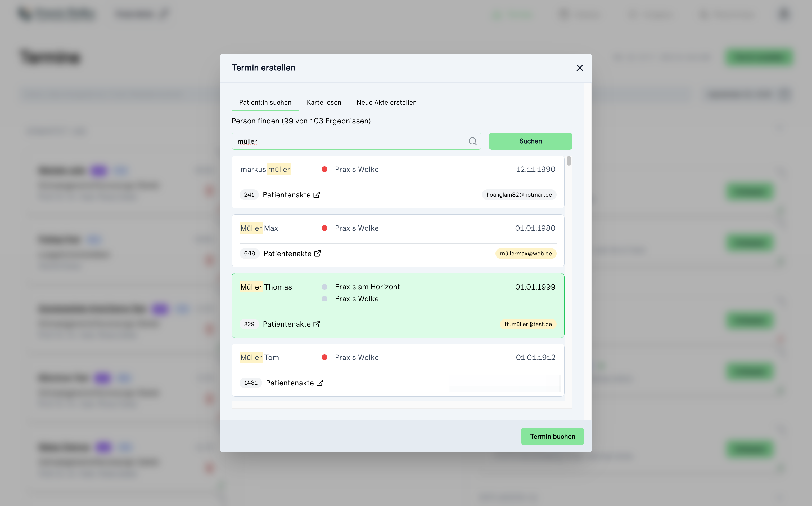This screenshot has width=812, height=506.
Task: Click the record number badge 829
Action: (249, 324)
